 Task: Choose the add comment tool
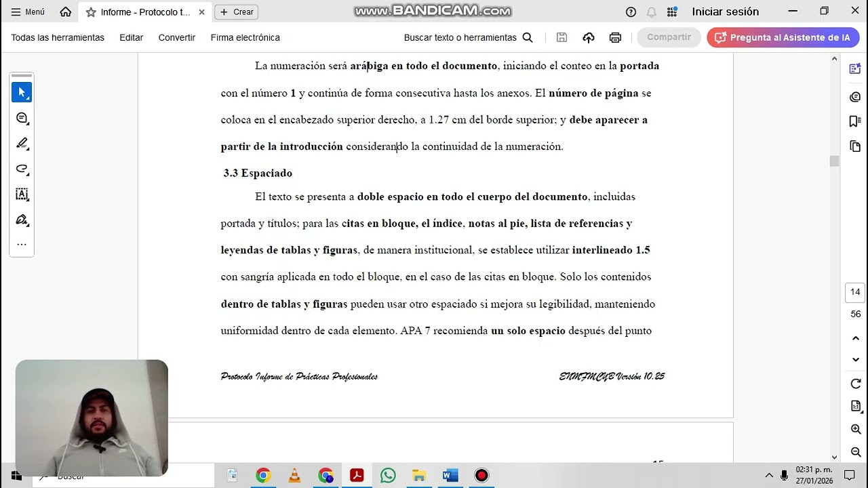click(x=22, y=118)
